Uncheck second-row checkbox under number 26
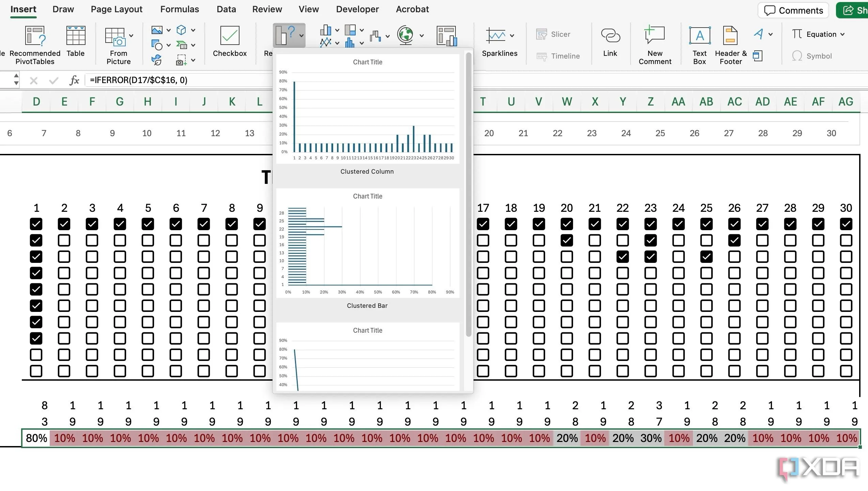The image size is (868, 491). click(734, 240)
